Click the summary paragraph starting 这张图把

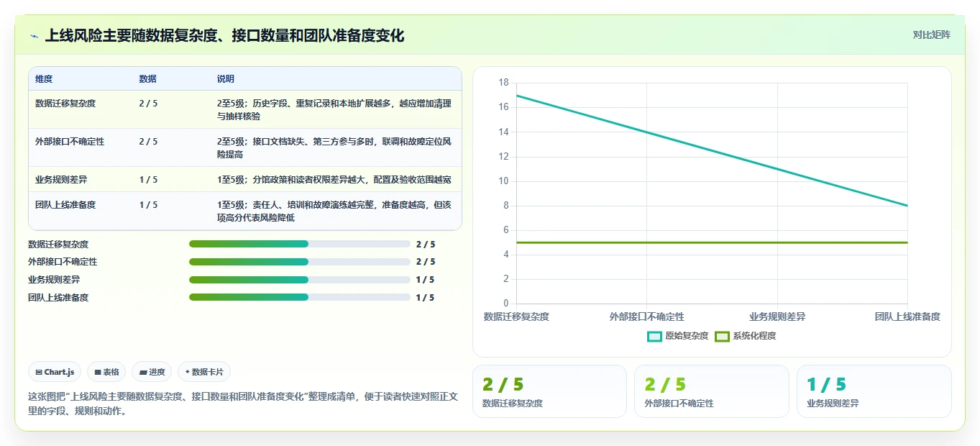(x=243, y=404)
